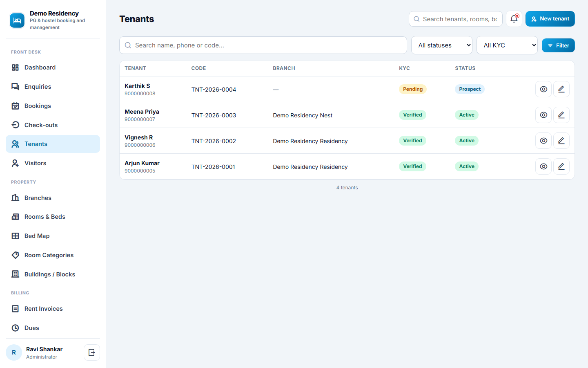This screenshot has width=588, height=368.
Task: Open the All KYC dropdown
Action: 507,45
